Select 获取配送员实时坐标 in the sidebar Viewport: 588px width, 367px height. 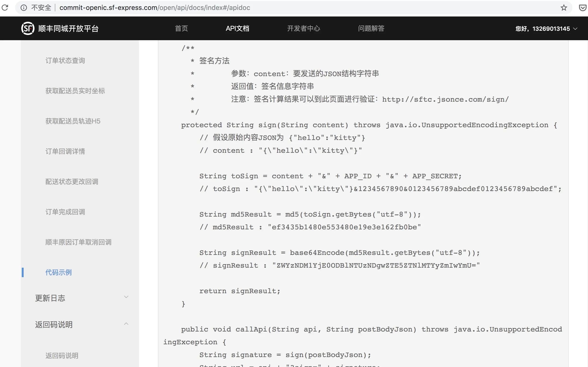[75, 91]
